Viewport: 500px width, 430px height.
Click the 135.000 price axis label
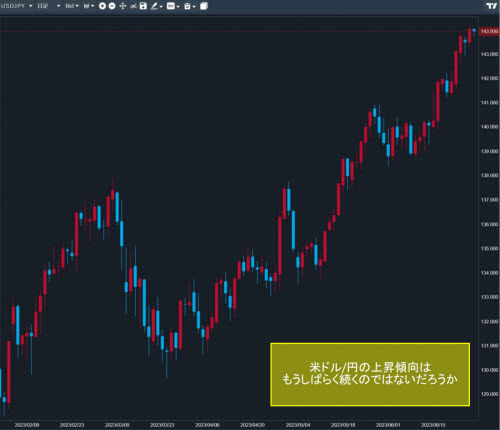[489, 248]
